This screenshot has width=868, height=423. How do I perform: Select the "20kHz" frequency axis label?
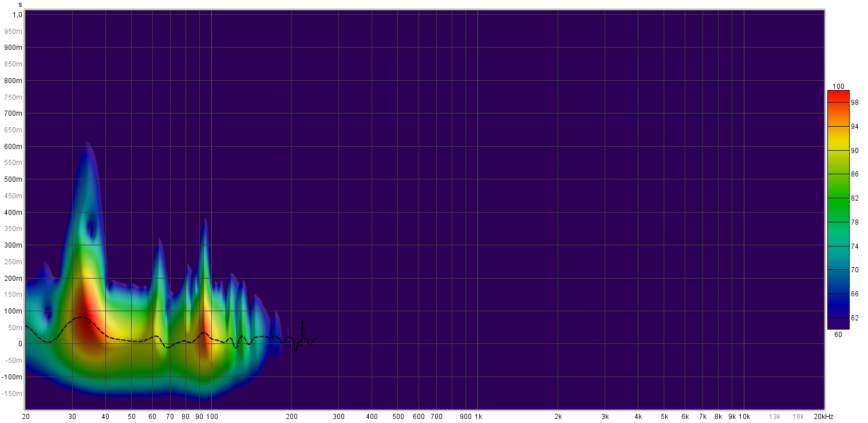(823, 416)
